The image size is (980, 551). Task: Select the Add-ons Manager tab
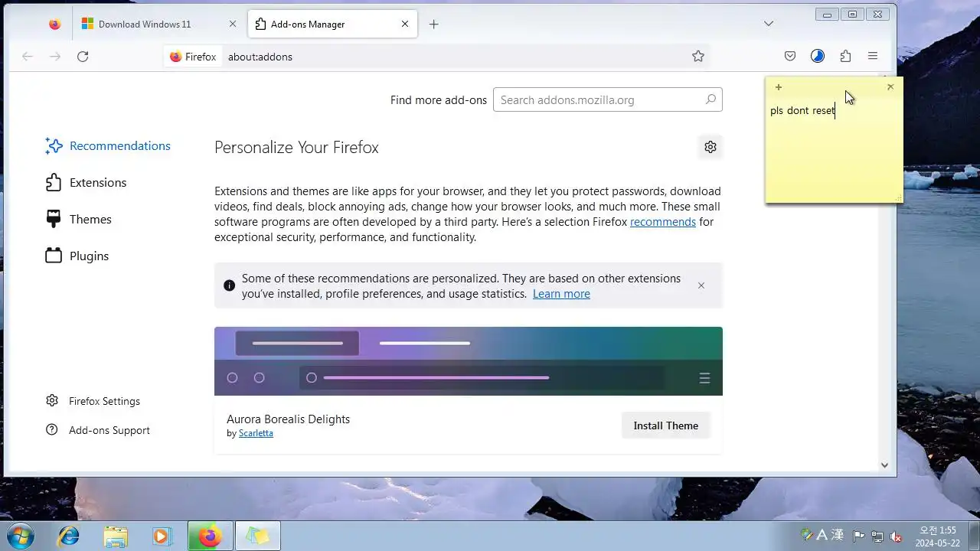coord(332,24)
